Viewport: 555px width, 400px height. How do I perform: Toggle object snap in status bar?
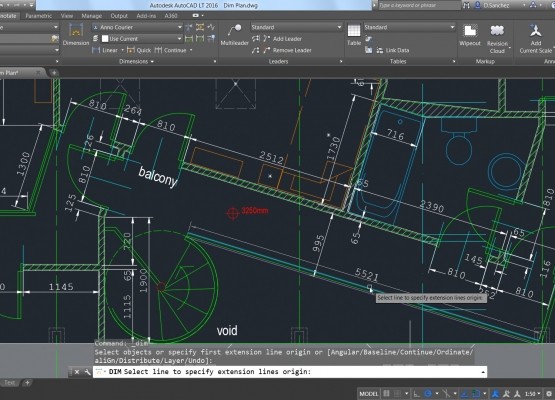[476, 394]
